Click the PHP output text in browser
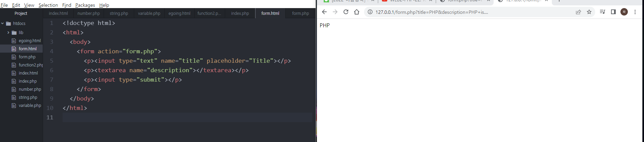644x142 pixels. [x=325, y=25]
